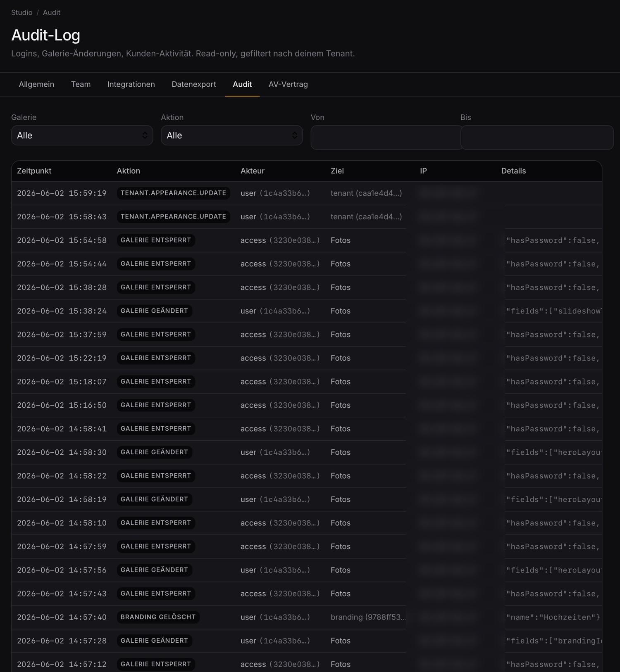Select the active Audit tab
The height and width of the screenshot is (672, 620).
(242, 84)
